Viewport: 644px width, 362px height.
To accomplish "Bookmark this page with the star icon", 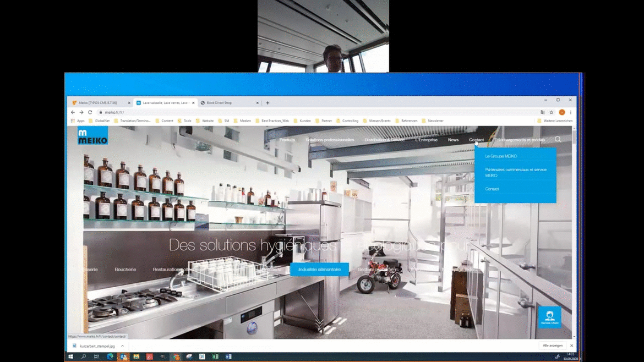I will [x=551, y=112].
